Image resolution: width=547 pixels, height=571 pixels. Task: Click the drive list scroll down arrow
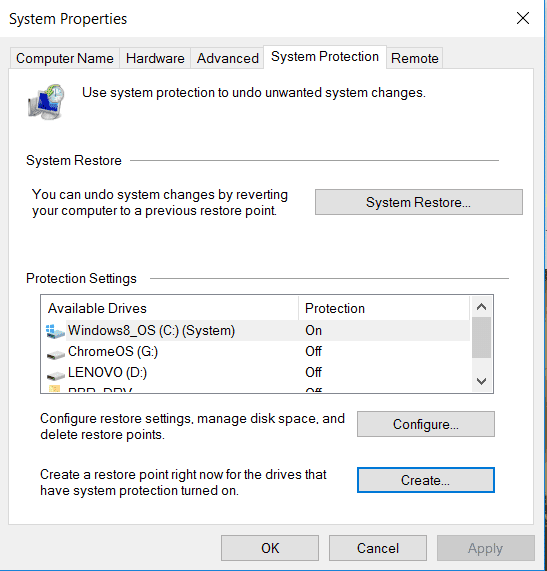[x=481, y=381]
